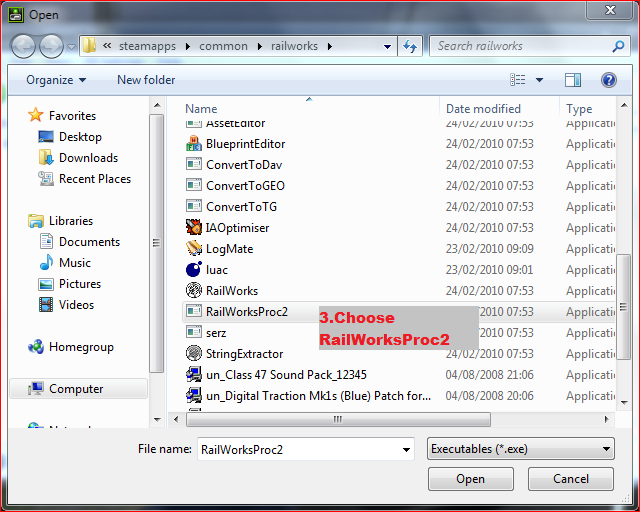Click the Back navigation arrow
The width and height of the screenshot is (640, 512).
23,46
